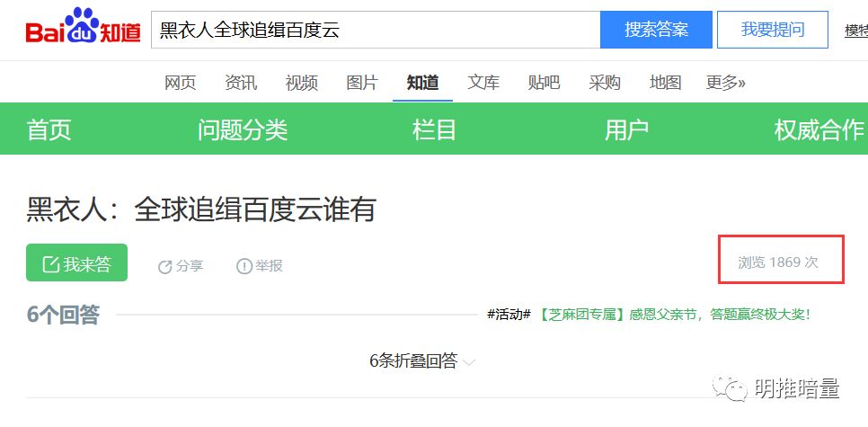Open the 更多» menu in search categories
The image size is (868, 427).
pyautogui.click(x=725, y=83)
